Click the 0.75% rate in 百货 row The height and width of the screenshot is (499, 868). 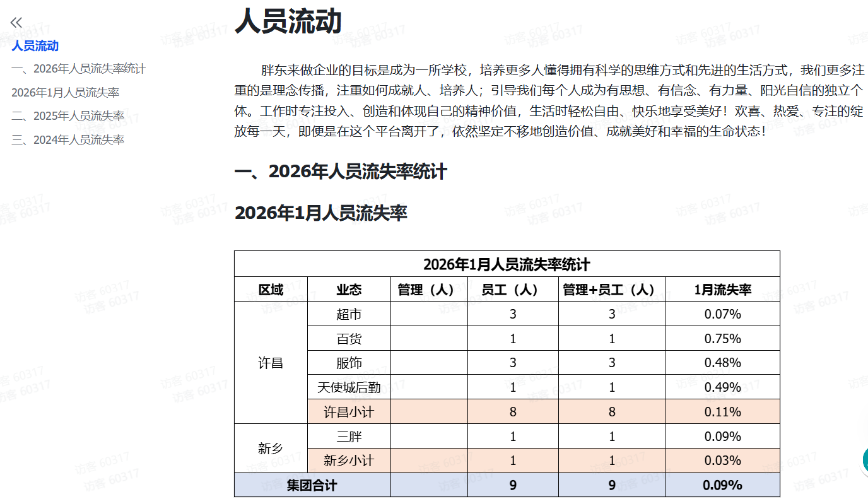723,339
